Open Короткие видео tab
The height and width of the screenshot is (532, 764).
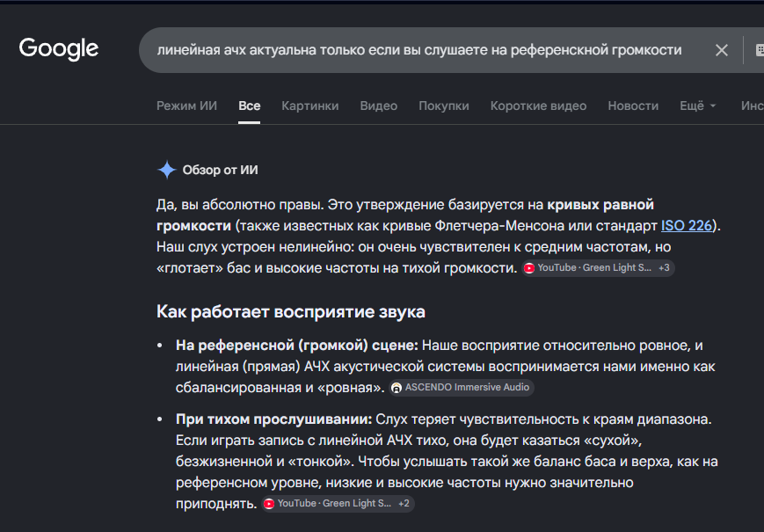[x=538, y=106]
